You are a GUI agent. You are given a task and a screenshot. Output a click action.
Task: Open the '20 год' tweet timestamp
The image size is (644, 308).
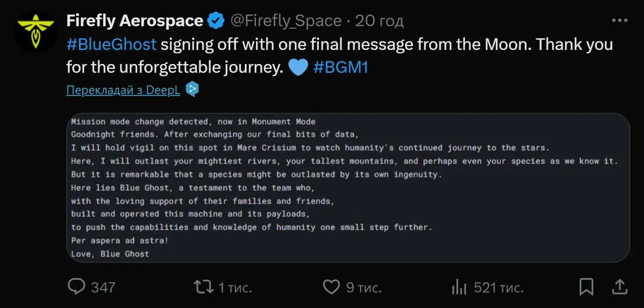click(379, 21)
